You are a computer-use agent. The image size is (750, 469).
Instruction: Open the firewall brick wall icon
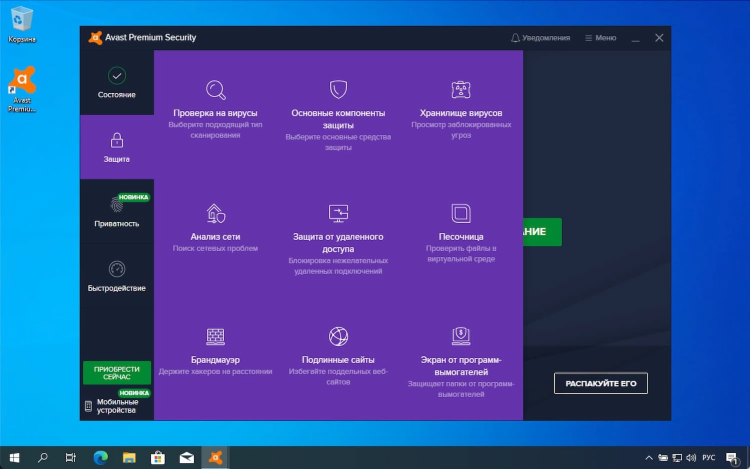(x=215, y=337)
